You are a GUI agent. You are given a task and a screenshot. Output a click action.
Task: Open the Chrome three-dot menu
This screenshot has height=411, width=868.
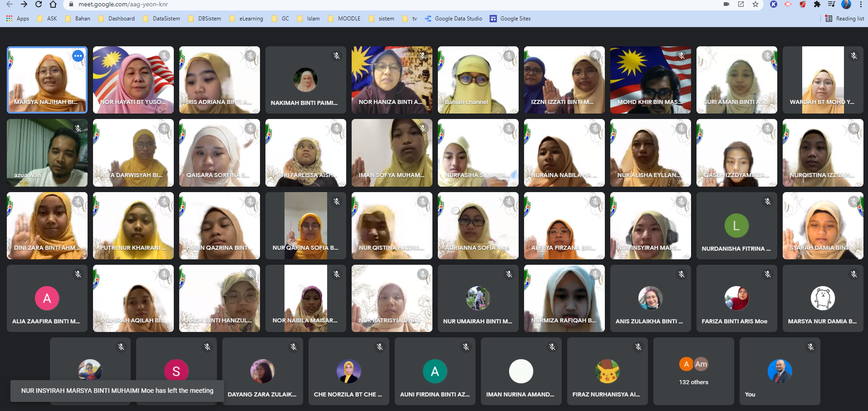861,5
